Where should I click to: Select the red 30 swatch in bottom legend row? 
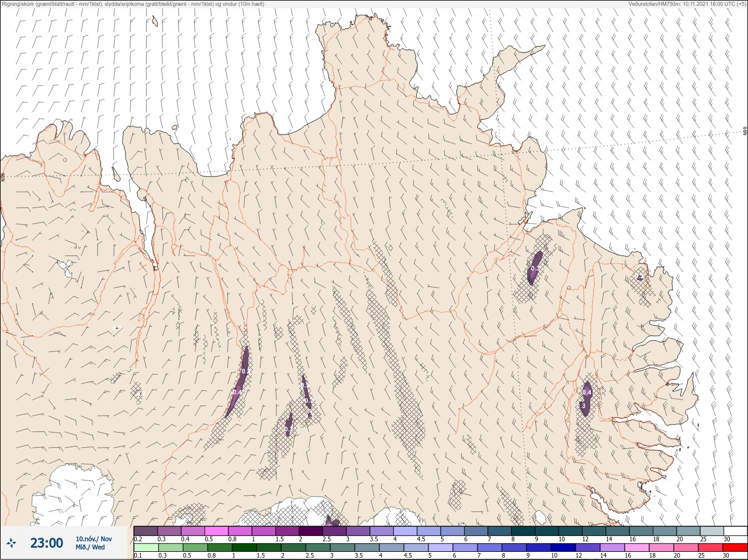click(x=735, y=548)
